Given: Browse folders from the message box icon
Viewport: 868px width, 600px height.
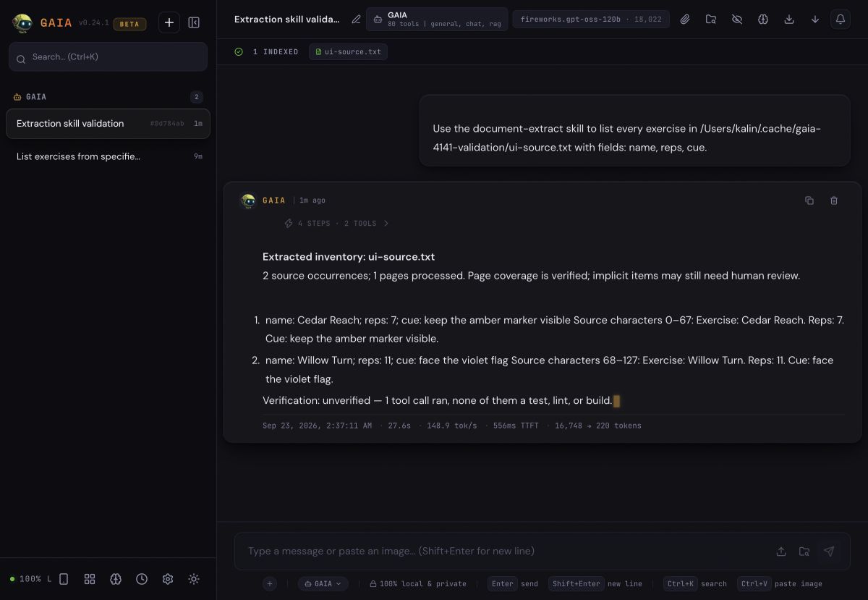Looking at the screenshot, I should (x=804, y=552).
